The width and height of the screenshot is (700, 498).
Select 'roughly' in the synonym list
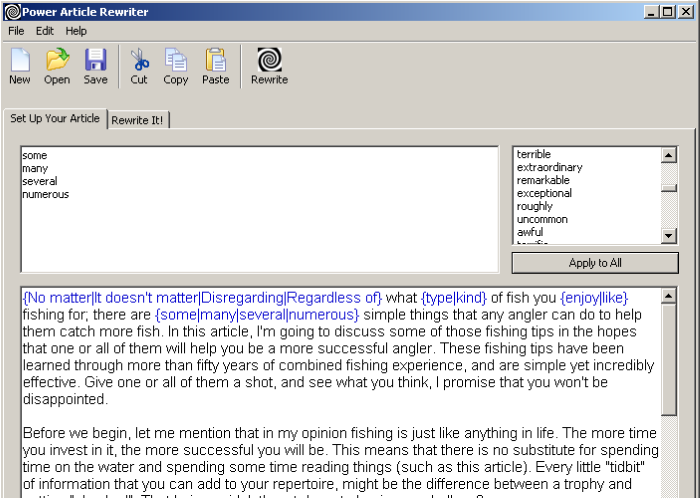click(x=534, y=206)
